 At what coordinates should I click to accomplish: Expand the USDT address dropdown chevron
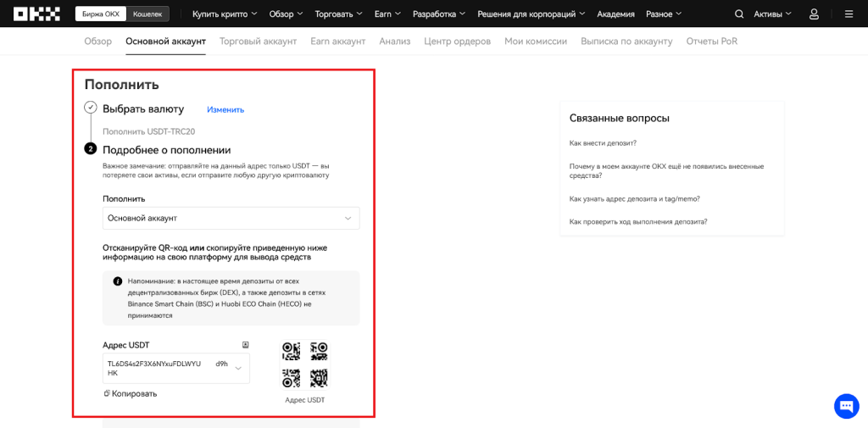point(238,368)
